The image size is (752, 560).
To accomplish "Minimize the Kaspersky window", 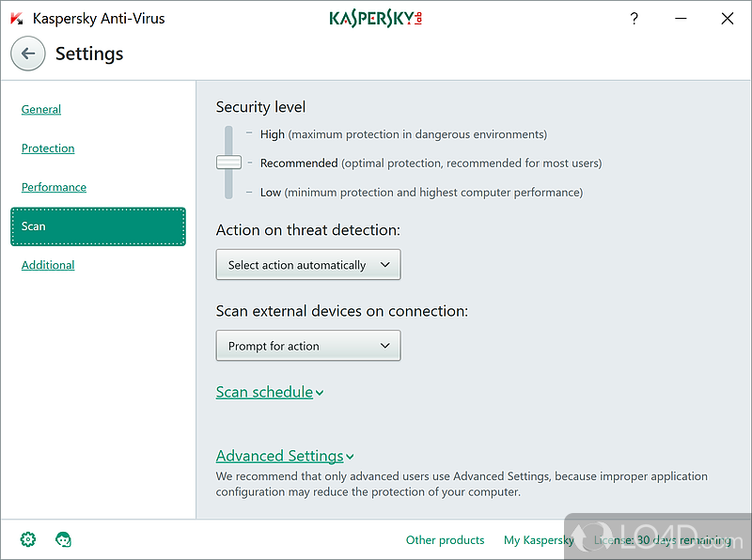I will [x=680, y=18].
